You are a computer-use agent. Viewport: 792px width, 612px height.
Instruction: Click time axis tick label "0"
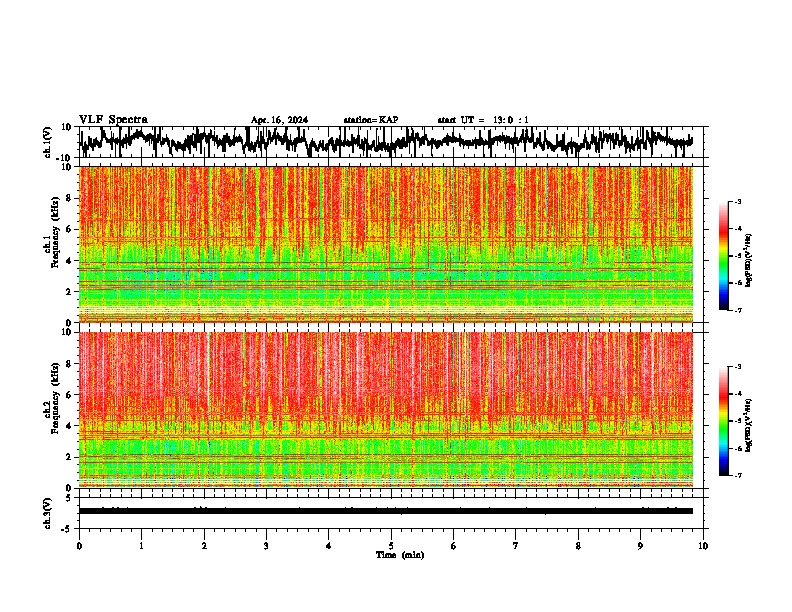tap(79, 546)
